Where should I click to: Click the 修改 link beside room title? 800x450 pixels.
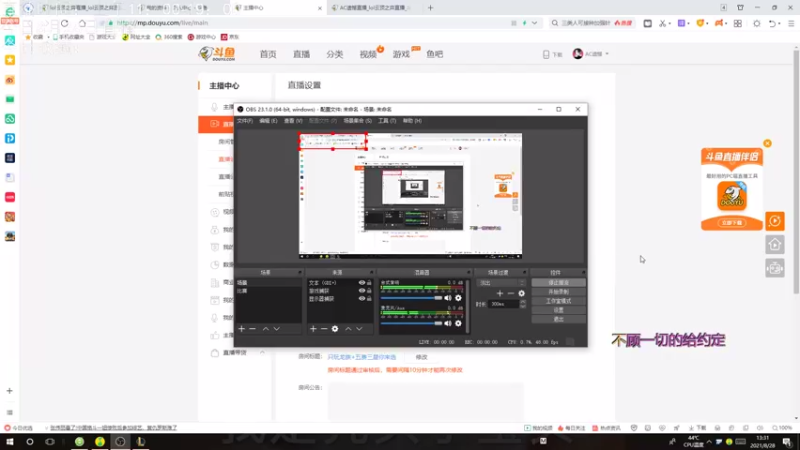(421, 357)
